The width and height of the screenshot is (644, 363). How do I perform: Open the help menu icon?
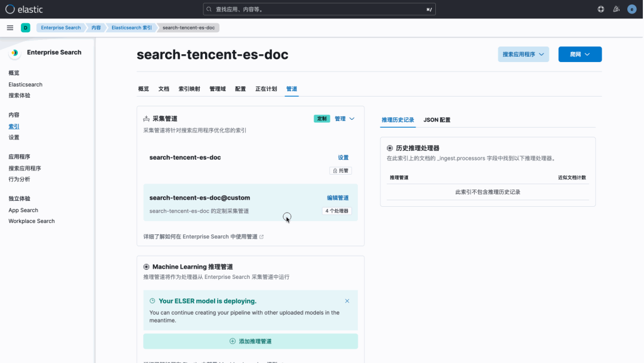[600, 9]
